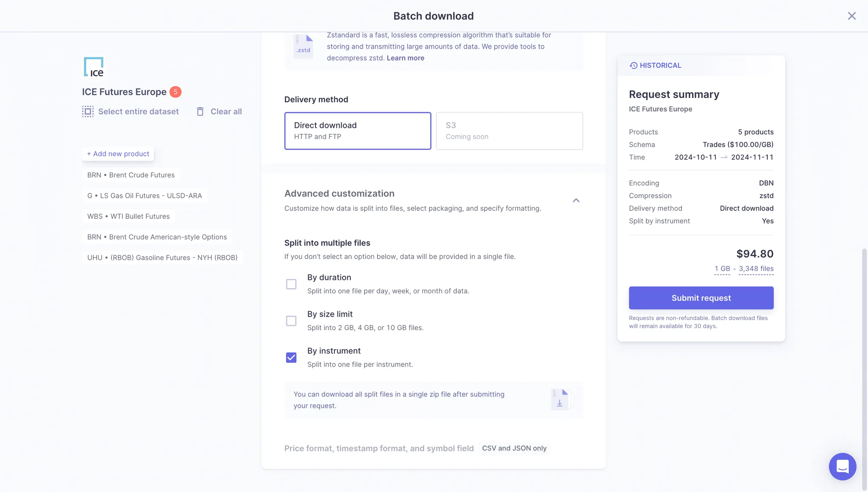This screenshot has height=492, width=868.
Task: Close the Batch download dialog
Action: point(851,16)
